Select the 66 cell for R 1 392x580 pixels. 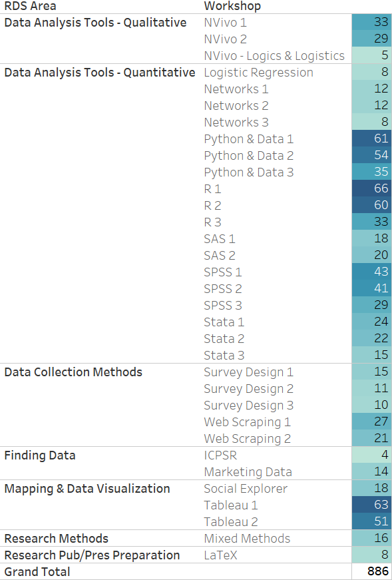(x=371, y=188)
